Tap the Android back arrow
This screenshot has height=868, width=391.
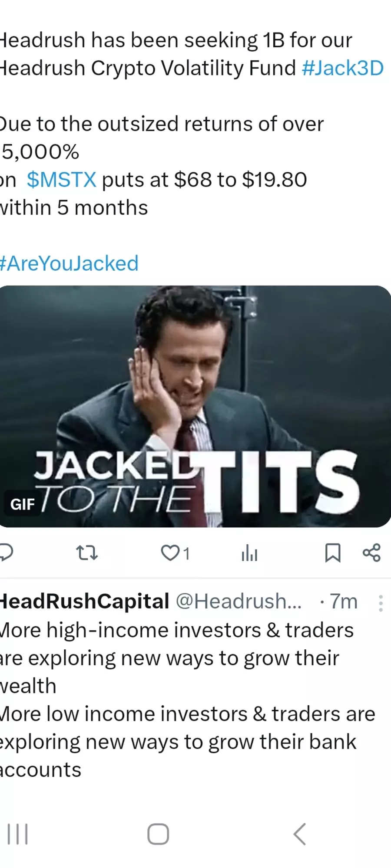pos(300,834)
